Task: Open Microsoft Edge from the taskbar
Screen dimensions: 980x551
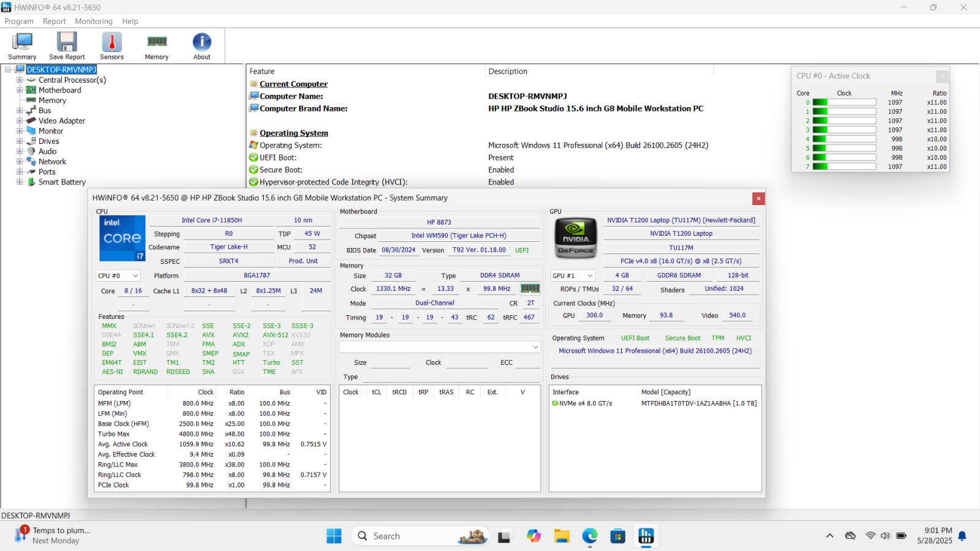Action: [590, 536]
